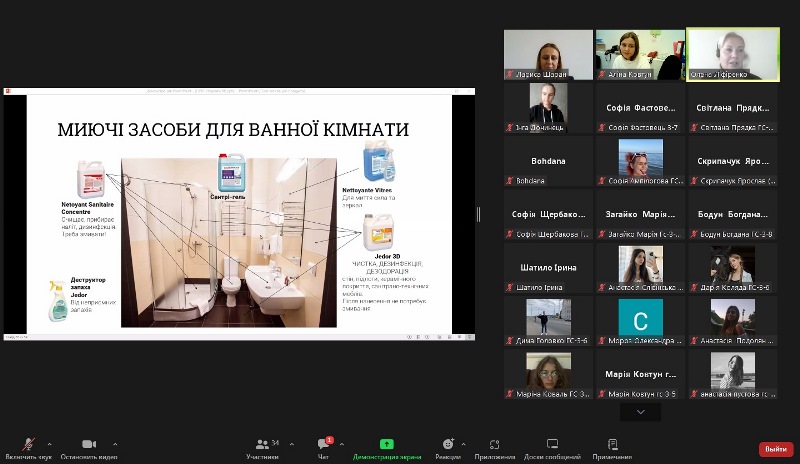Select Анастасія Подолян participant tile
The width and height of the screenshot is (800, 464).
733,321
